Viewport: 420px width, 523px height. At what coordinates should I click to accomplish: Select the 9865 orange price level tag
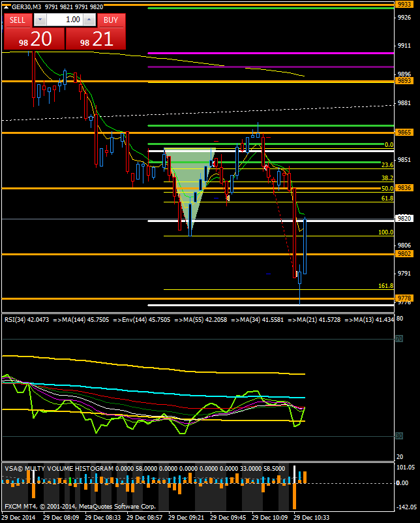pos(404,133)
